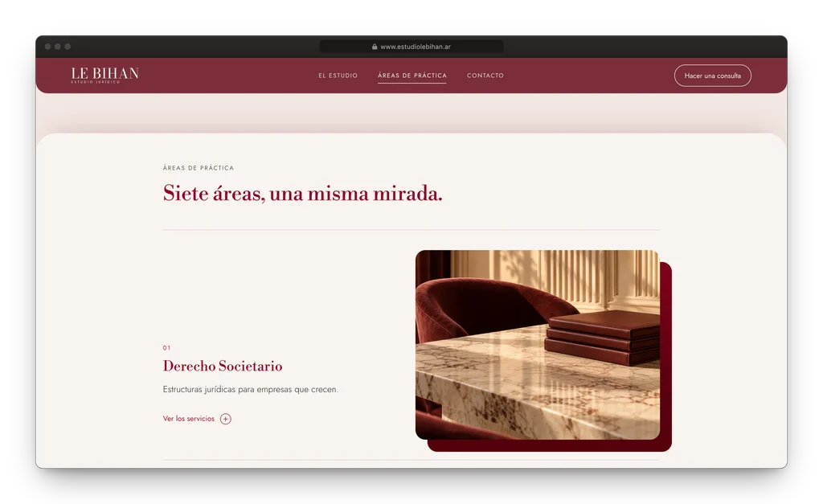Open the Ver los servicios link
823x504 pixels.
pos(188,419)
